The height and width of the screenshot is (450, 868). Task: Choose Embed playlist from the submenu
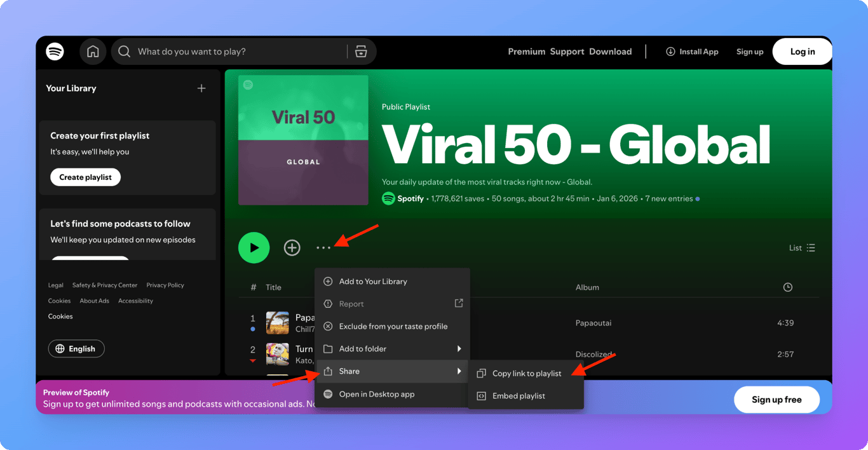click(x=519, y=395)
